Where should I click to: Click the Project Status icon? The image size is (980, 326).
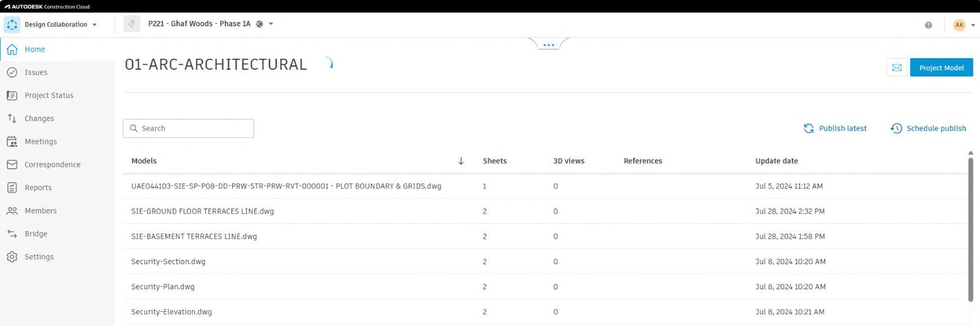(x=12, y=95)
